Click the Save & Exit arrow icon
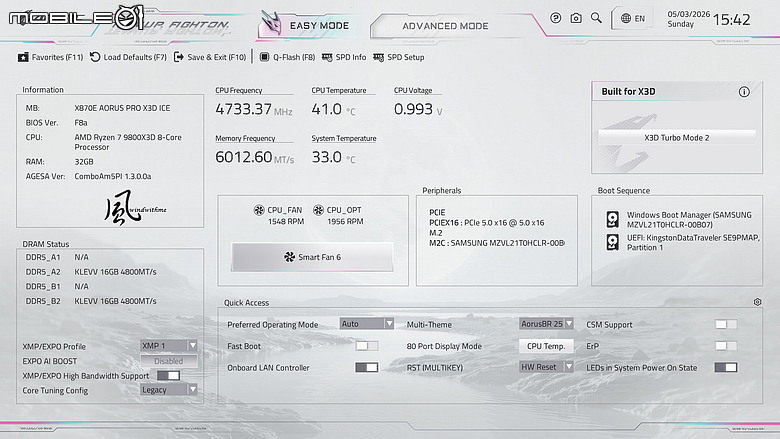Viewport: 780px width, 439px height. point(179,57)
